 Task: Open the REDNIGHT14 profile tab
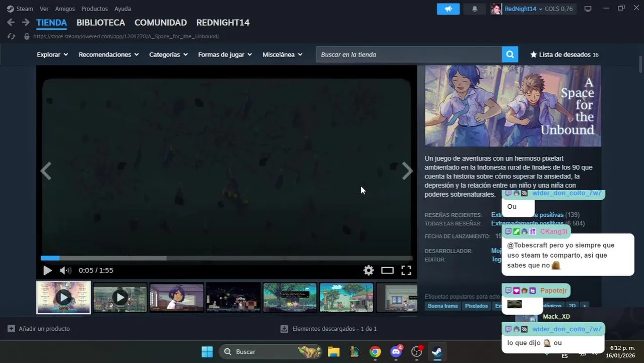click(x=223, y=23)
